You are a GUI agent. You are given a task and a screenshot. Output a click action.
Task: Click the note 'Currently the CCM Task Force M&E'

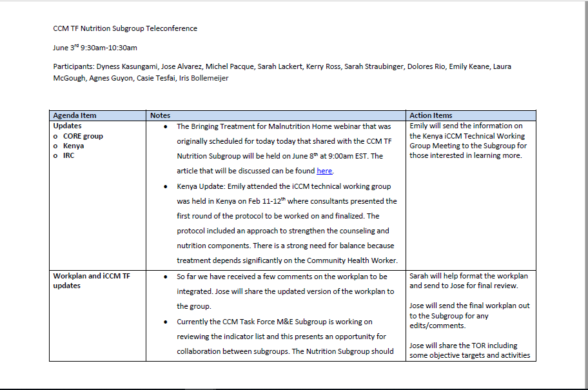tap(286, 336)
